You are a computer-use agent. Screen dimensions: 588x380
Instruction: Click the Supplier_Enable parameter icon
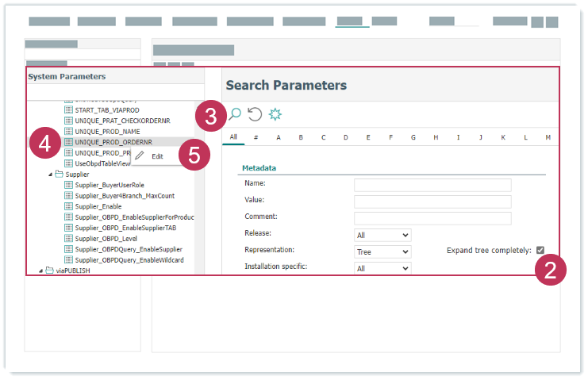(68, 206)
